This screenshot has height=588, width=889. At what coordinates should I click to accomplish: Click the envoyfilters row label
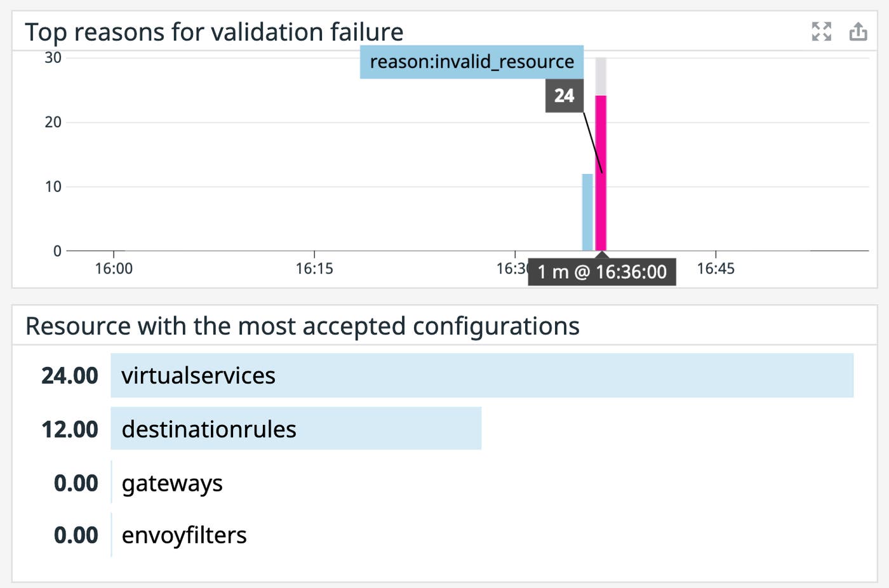coord(184,535)
